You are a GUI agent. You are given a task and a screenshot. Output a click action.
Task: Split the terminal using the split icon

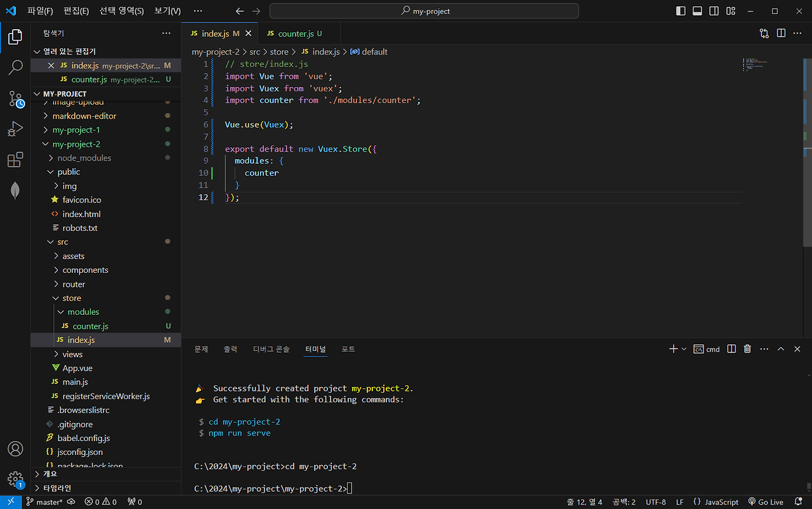click(x=731, y=349)
